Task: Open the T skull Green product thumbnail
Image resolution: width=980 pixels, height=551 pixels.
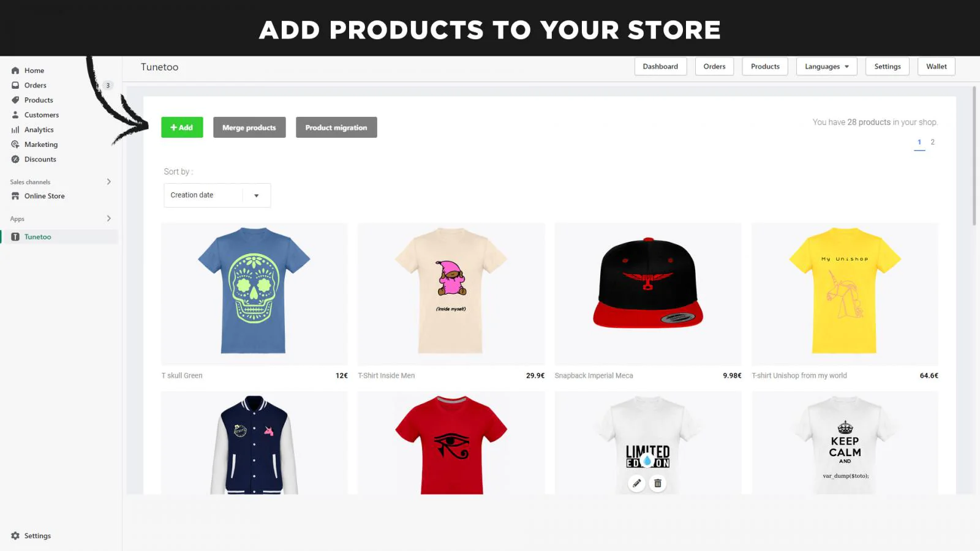Action: (x=254, y=294)
